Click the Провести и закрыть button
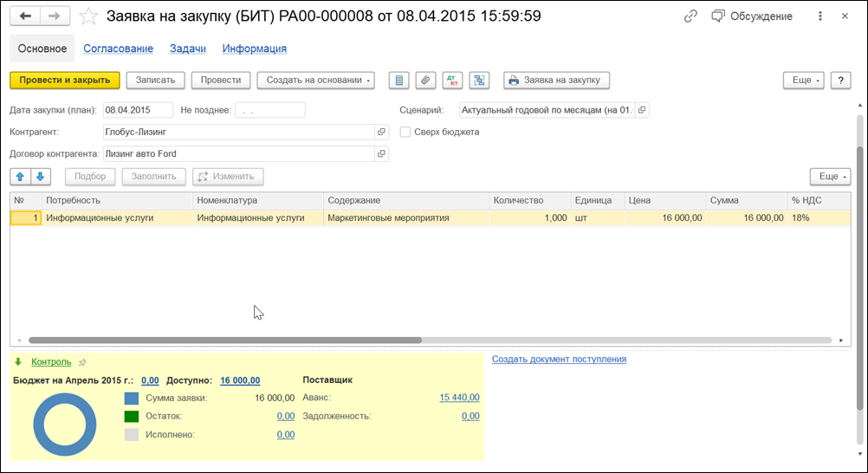 [x=65, y=81]
